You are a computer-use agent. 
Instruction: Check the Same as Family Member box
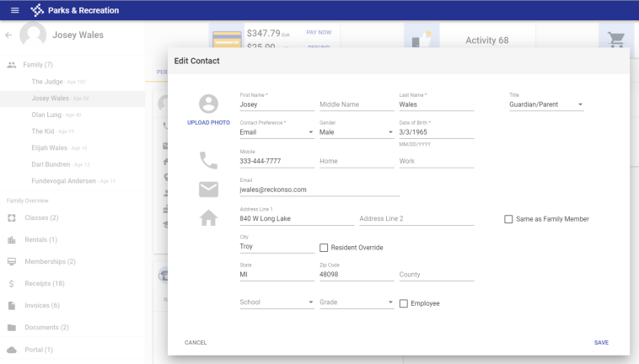coord(508,219)
